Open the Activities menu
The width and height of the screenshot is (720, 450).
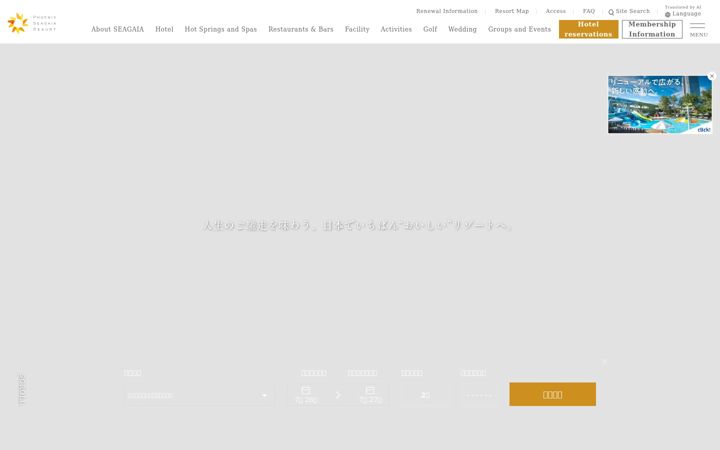[x=396, y=29]
